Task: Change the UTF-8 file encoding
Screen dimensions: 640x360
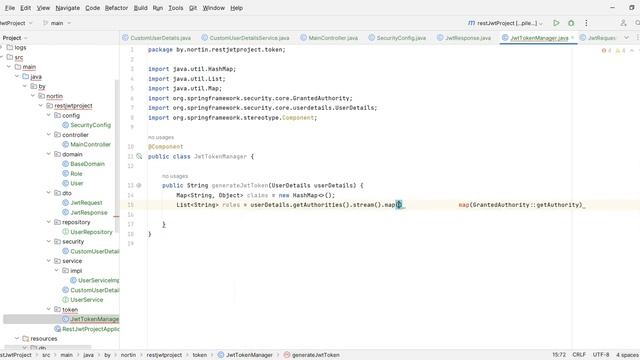Action: tap(601, 355)
